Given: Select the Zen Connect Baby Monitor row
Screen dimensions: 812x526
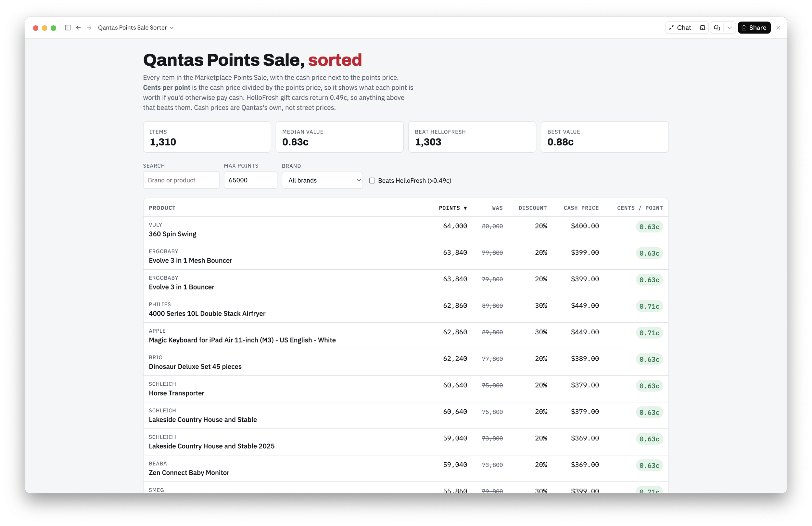Looking at the screenshot, I should pos(406,468).
